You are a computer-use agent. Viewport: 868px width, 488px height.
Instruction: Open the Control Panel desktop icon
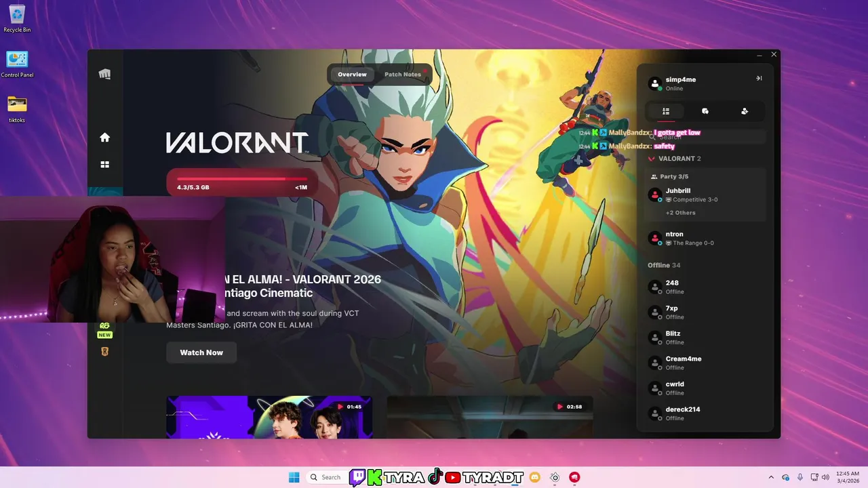tap(17, 64)
